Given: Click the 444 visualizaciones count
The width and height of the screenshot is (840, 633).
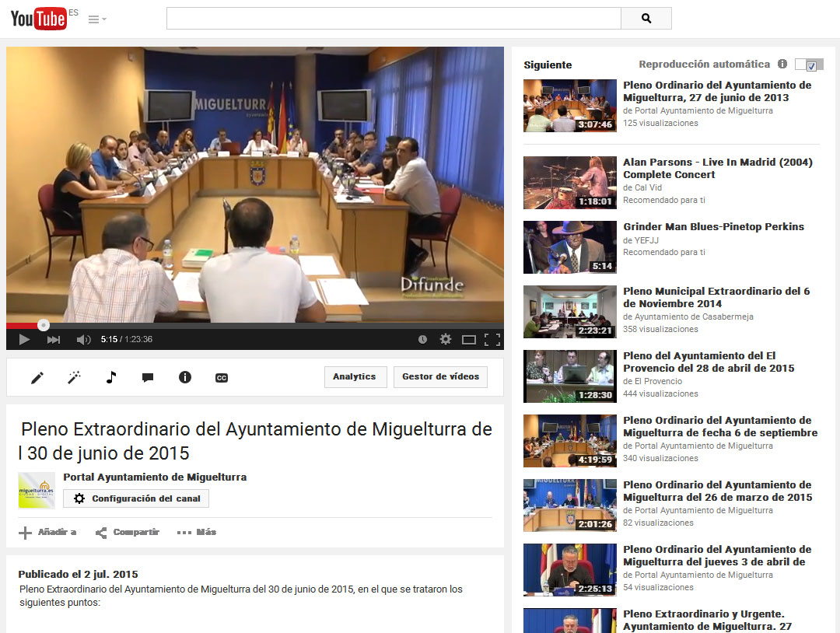Looking at the screenshot, I should tap(660, 393).
